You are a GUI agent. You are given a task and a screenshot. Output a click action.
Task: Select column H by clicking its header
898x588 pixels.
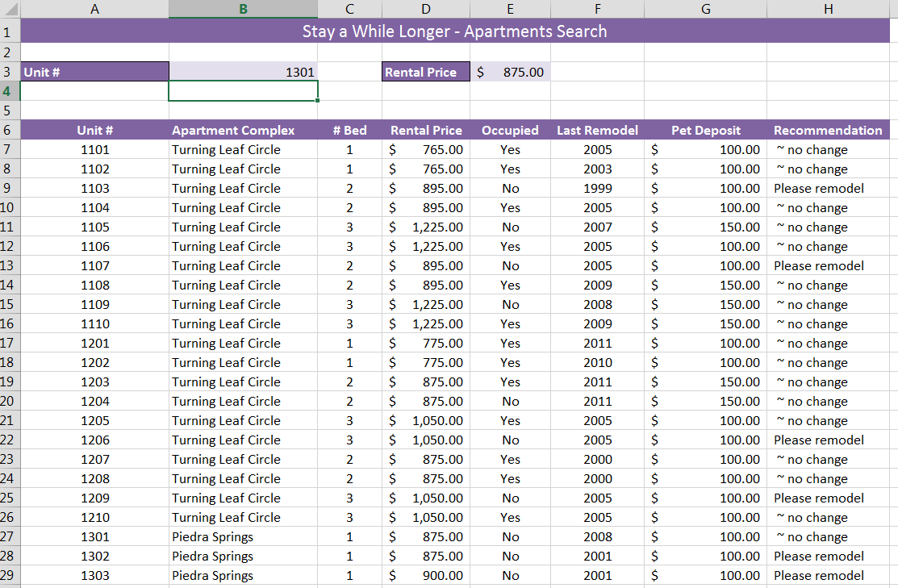828,8
